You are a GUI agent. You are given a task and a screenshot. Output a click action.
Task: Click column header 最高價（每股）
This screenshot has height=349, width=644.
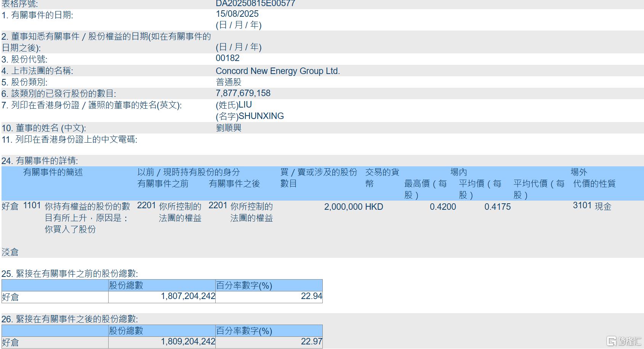click(x=426, y=190)
